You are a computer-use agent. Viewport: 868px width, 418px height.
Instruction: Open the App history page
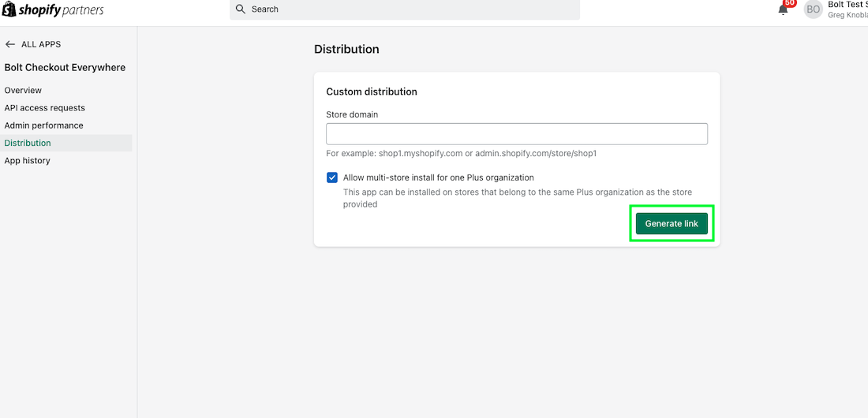pos(27,161)
